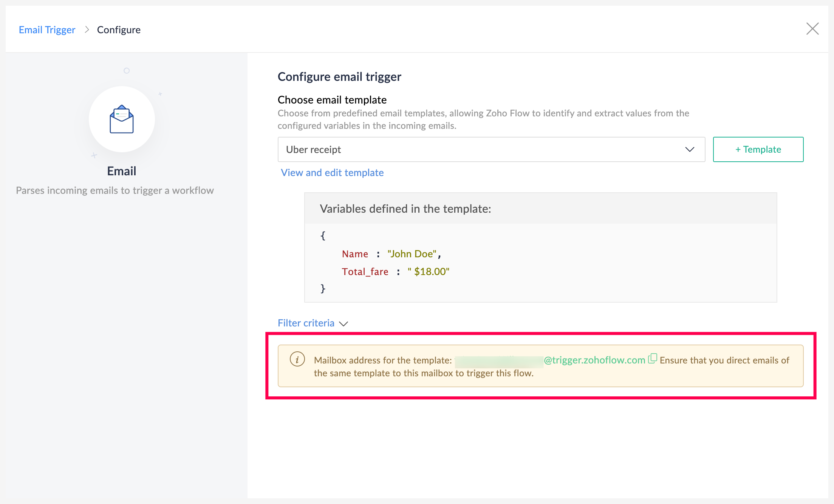Open View and edit template
This screenshot has width=834, height=504.
(332, 172)
